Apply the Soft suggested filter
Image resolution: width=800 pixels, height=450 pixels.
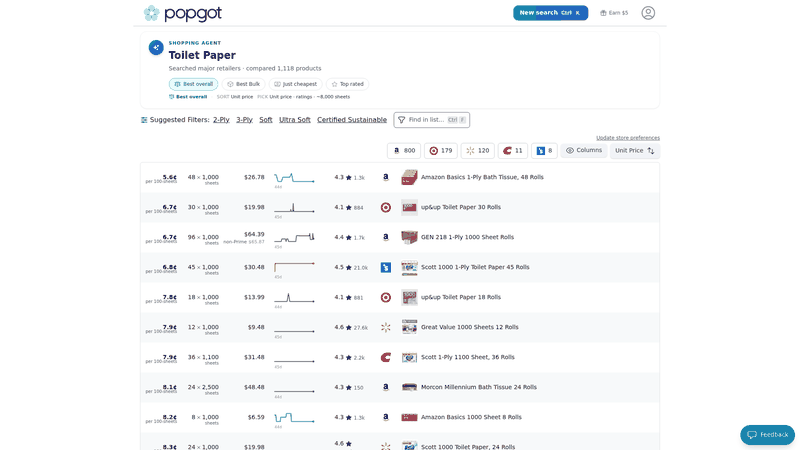(x=266, y=120)
